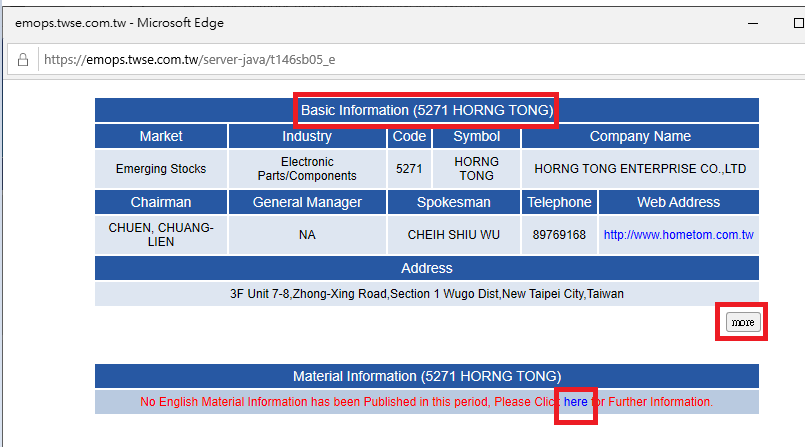The height and width of the screenshot is (447, 805).
Task: Select the code value 5271
Action: (x=409, y=169)
